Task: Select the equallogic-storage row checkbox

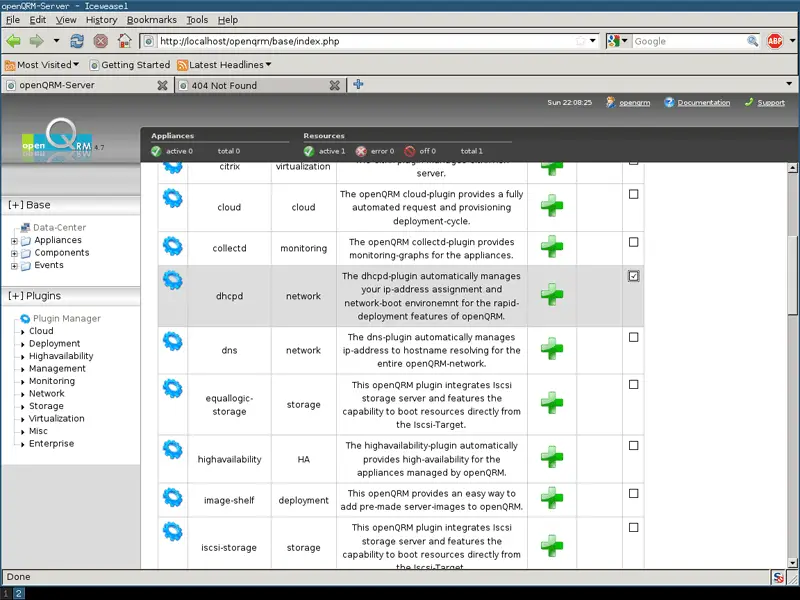Action: [633, 384]
